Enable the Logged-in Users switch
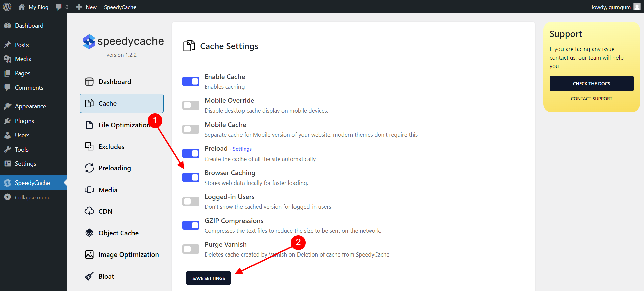 pyautogui.click(x=191, y=201)
